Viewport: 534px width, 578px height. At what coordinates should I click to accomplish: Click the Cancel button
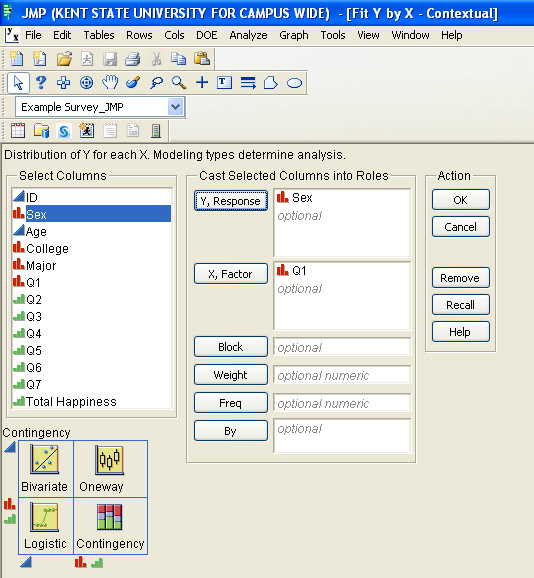pos(461,226)
